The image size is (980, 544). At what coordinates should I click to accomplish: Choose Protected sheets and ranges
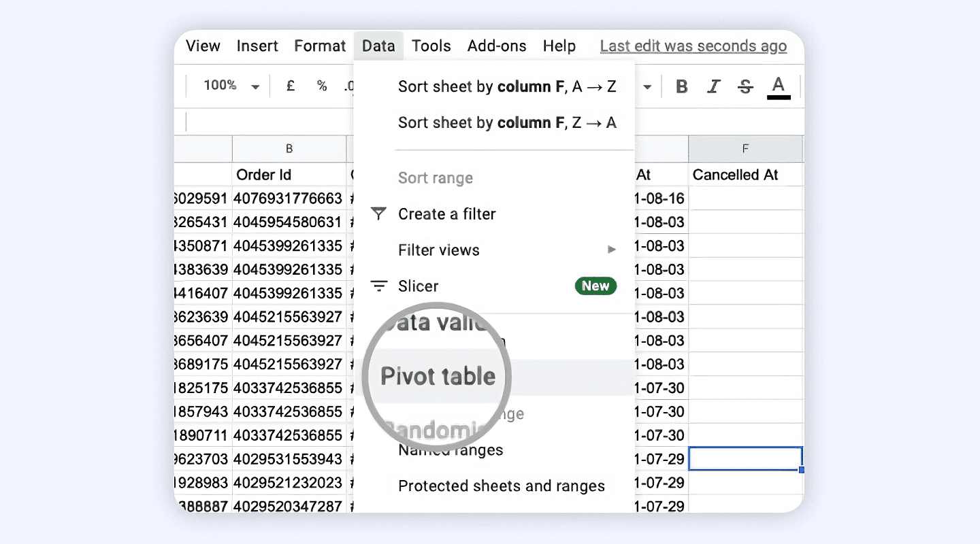click(501, 486)
